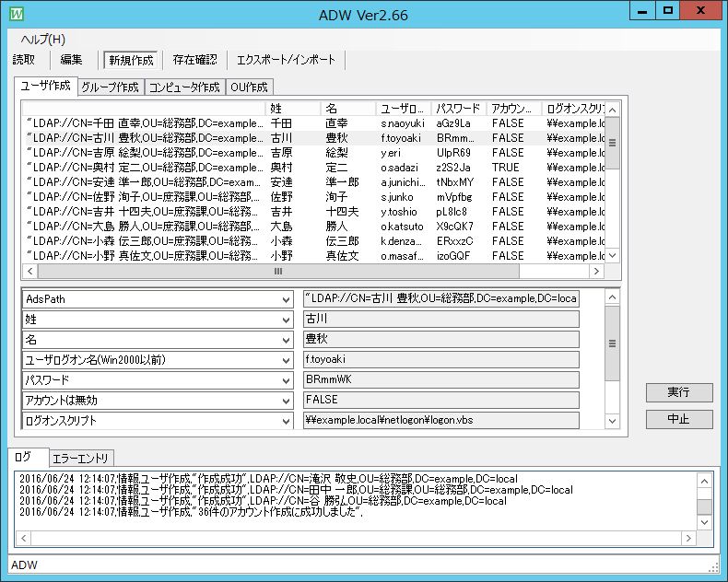Expand the 名 attribute dropdown
The image size is (728, 582).
(x=286, y=340)
